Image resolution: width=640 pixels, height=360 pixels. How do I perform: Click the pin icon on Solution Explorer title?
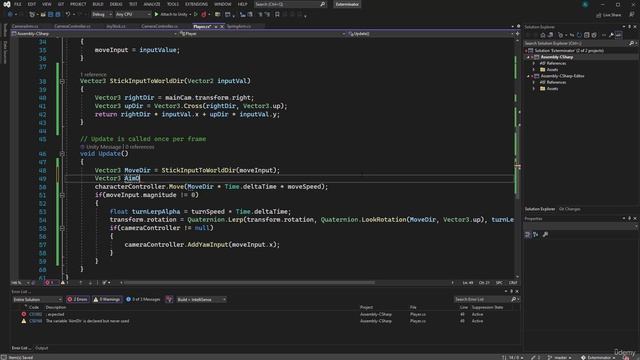pyautogui.click(x=629, y=27)
